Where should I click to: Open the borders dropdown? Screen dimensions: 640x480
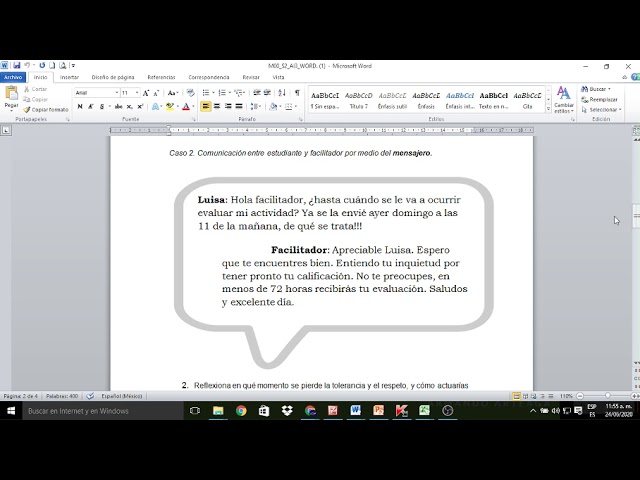coord(296,107)
